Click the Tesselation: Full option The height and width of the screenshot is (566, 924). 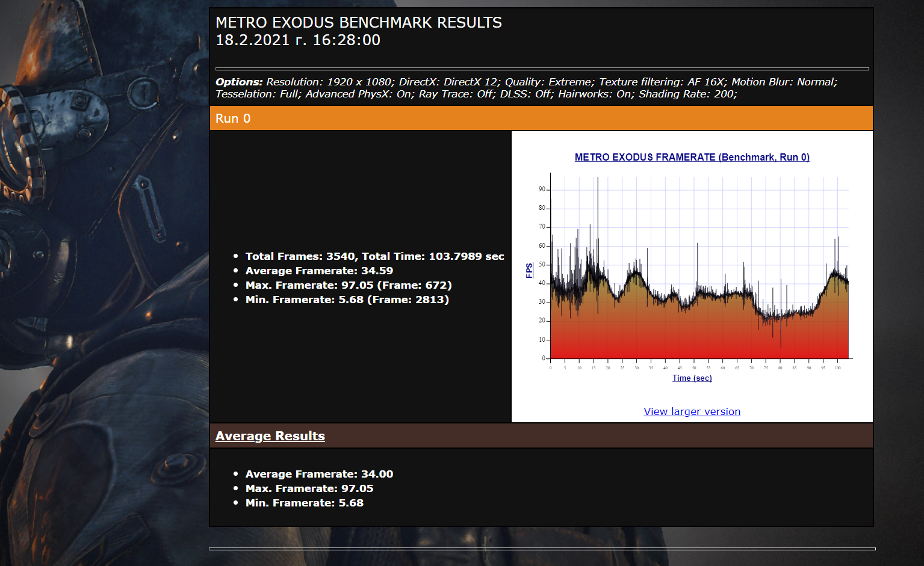(x=259, y=94)
